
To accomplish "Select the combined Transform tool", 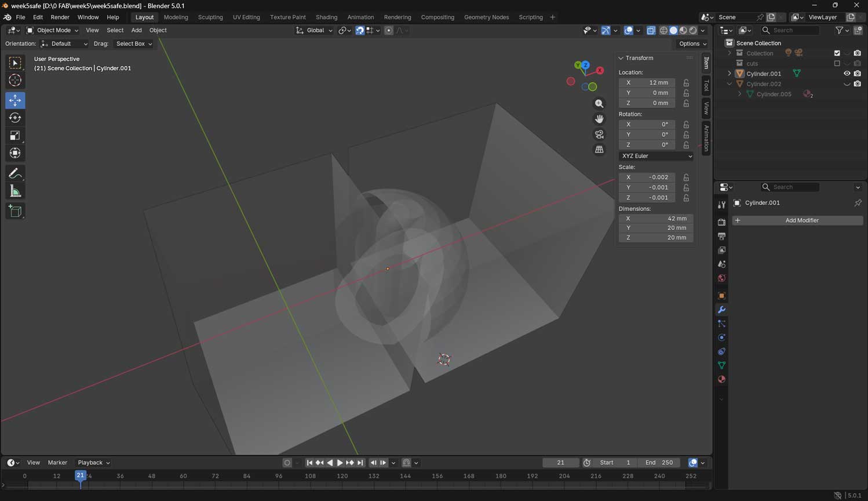I will click(x=15, y=153).
